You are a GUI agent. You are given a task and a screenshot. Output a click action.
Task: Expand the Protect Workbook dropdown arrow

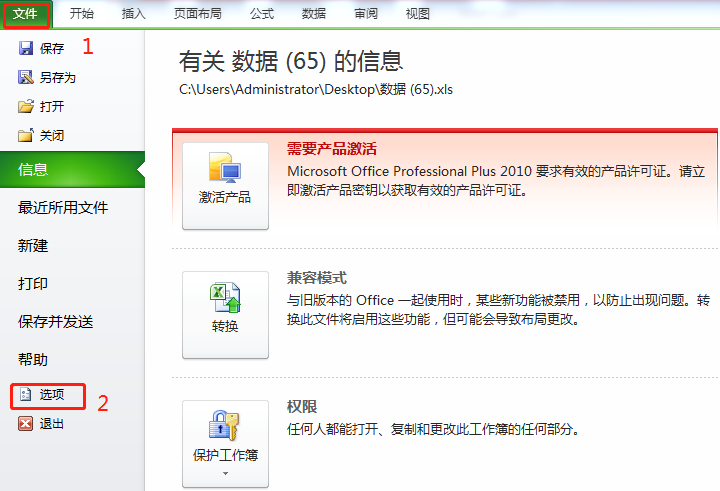tap(225, 473)
